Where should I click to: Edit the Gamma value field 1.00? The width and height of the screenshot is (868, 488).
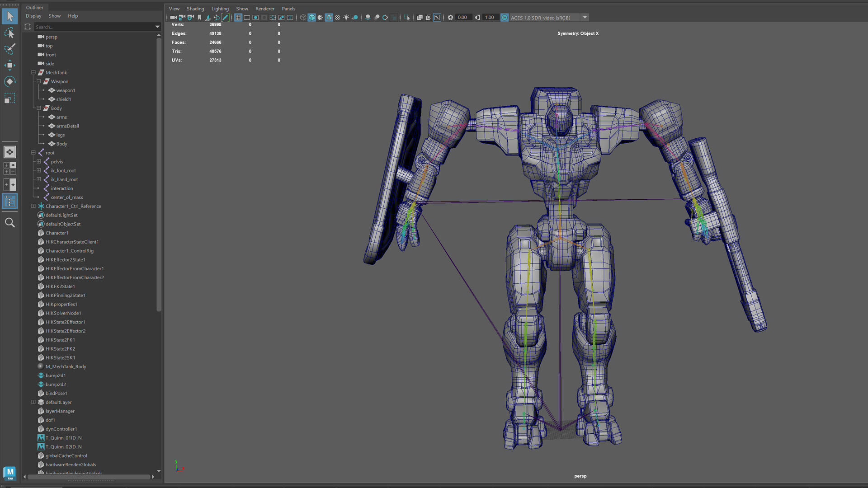pos(490,18)
